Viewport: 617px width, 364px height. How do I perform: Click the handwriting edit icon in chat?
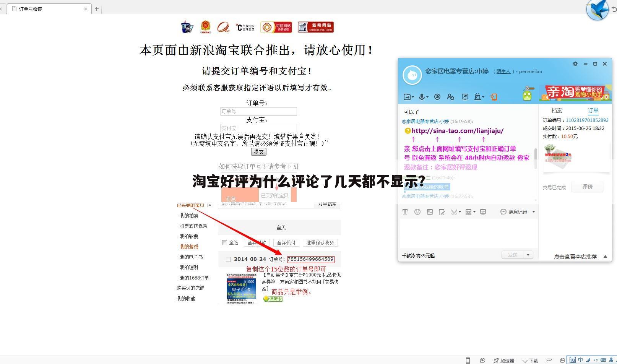(x=442, y=212)
